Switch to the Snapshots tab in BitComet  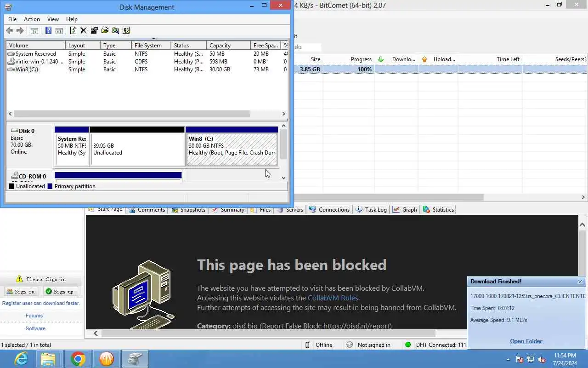click(188, 209)
